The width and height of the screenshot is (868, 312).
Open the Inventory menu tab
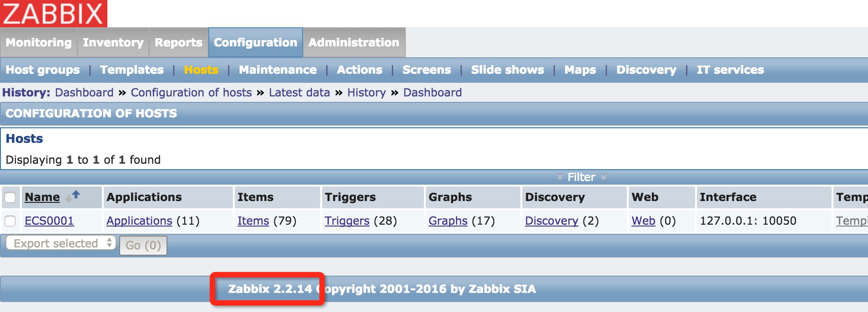(x=113, y=42)
